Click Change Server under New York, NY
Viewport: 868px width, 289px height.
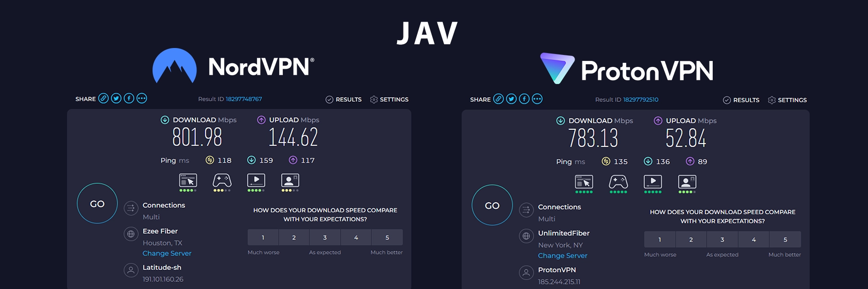pos(562,256)
